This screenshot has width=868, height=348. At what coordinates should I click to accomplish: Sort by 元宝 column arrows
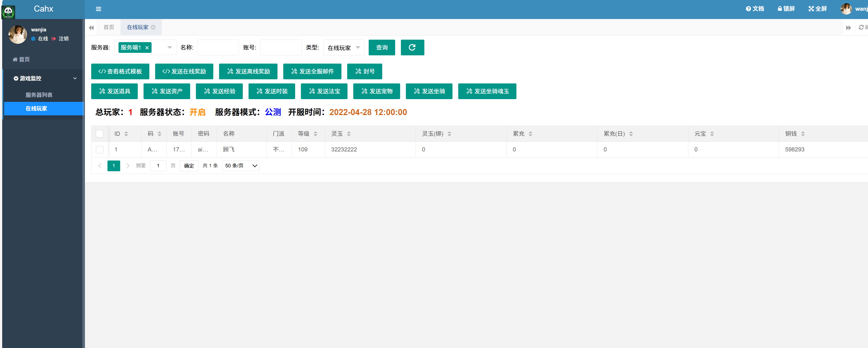click(712, 134)
